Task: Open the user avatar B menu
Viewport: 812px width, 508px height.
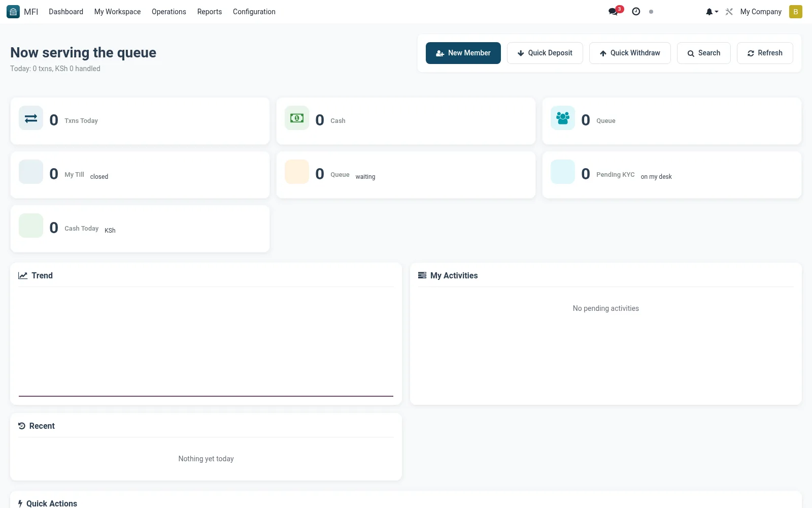Action: pyautogui.click(x=795, y=12)
